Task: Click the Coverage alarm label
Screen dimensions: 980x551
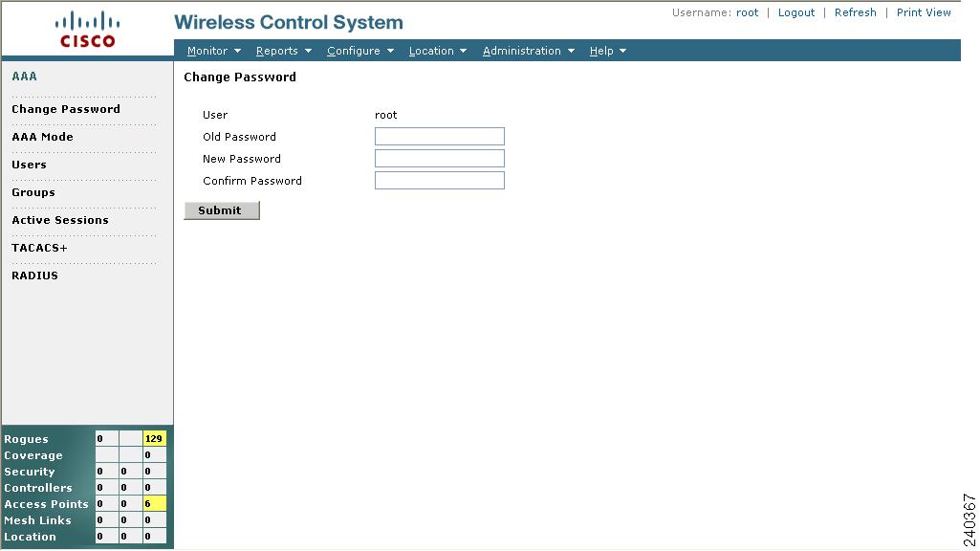Action: (33, 455)
